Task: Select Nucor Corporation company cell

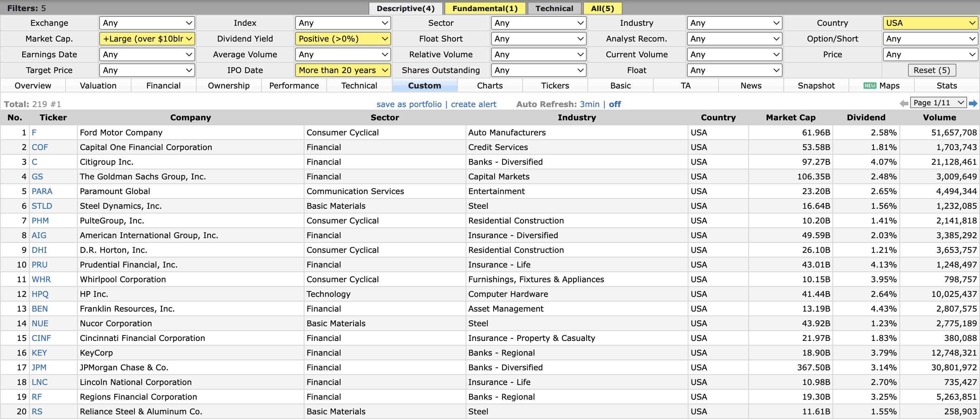Action: tap(191, 323)
